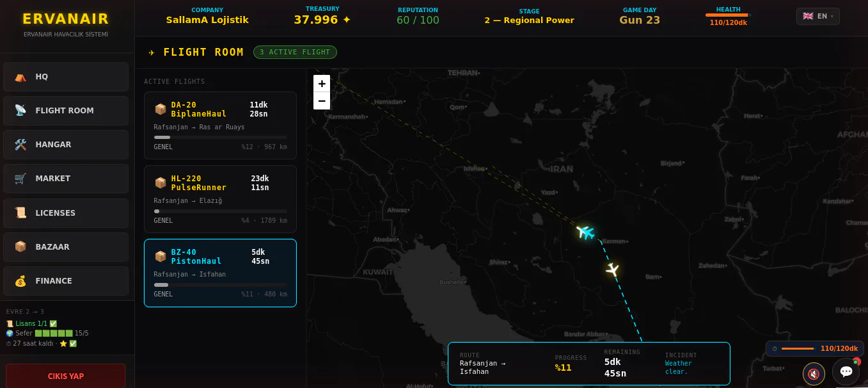868x388 pixels.
Task: Click the 'Sefer 15/5' objective line
Action: [x=47, y=334]
